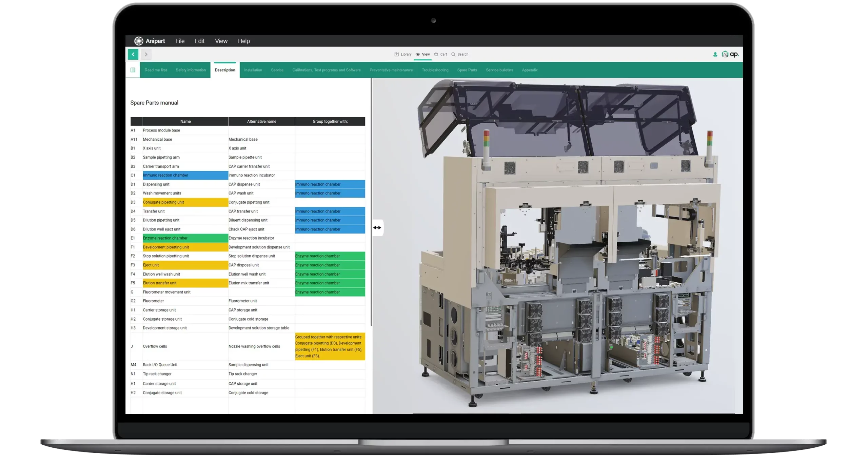
Task: Switch to the Read me first tab
Action: point(156,70)
